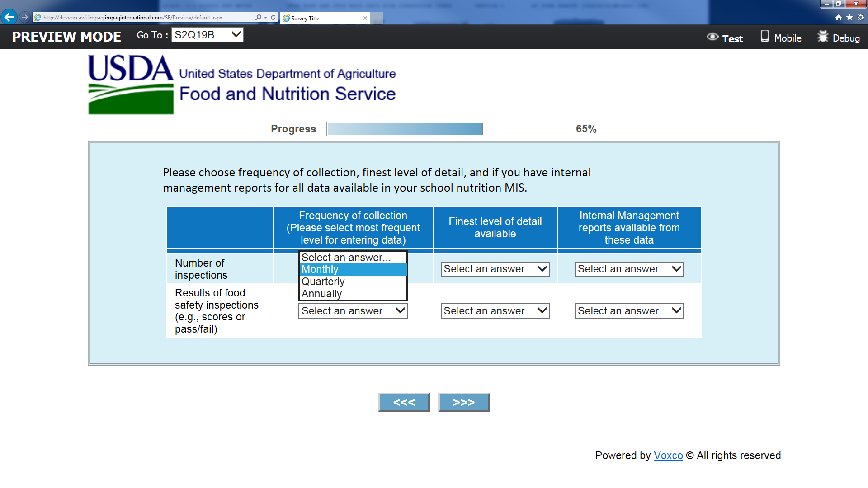Open the Go To question dropdown
Screen dimensions: 868x488
click(x=208, y=35)
